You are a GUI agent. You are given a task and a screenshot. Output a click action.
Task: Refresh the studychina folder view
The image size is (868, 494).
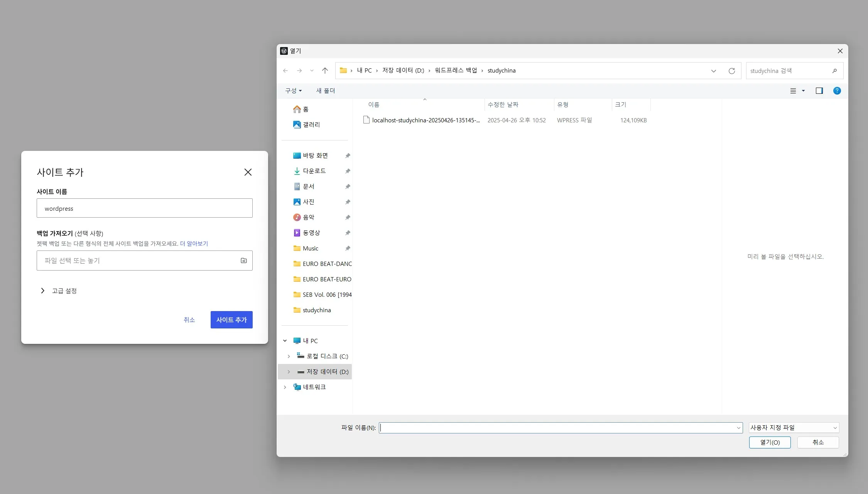point(731,71)
